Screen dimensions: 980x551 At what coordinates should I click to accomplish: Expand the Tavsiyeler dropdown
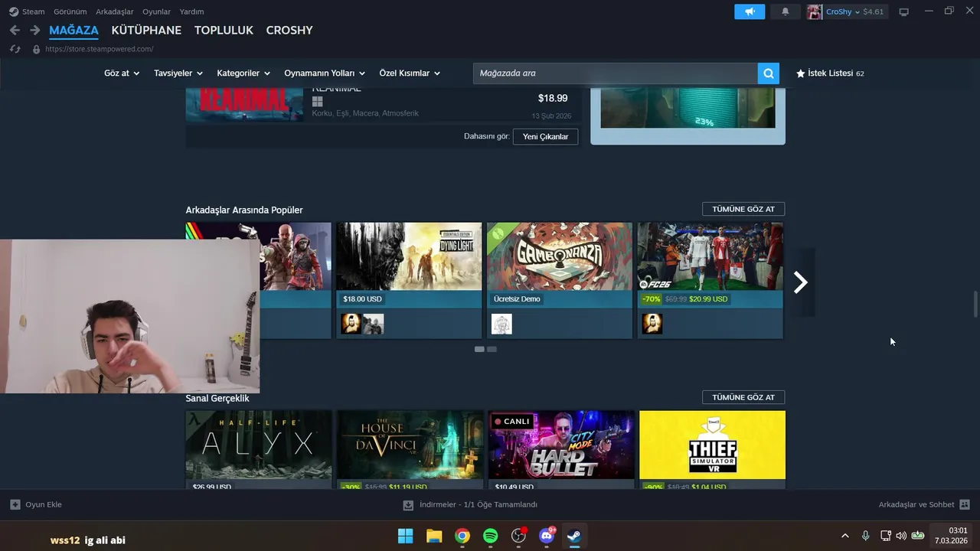178,73
